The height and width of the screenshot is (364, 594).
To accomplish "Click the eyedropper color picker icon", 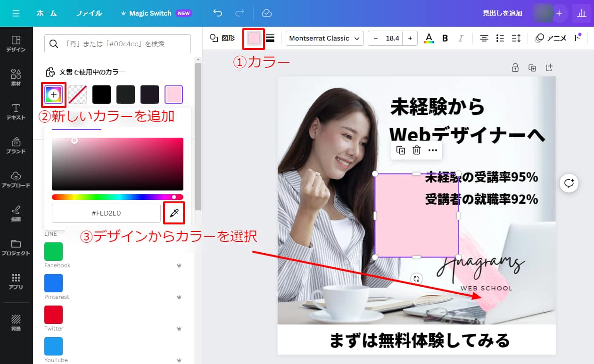I will (173, 213).
